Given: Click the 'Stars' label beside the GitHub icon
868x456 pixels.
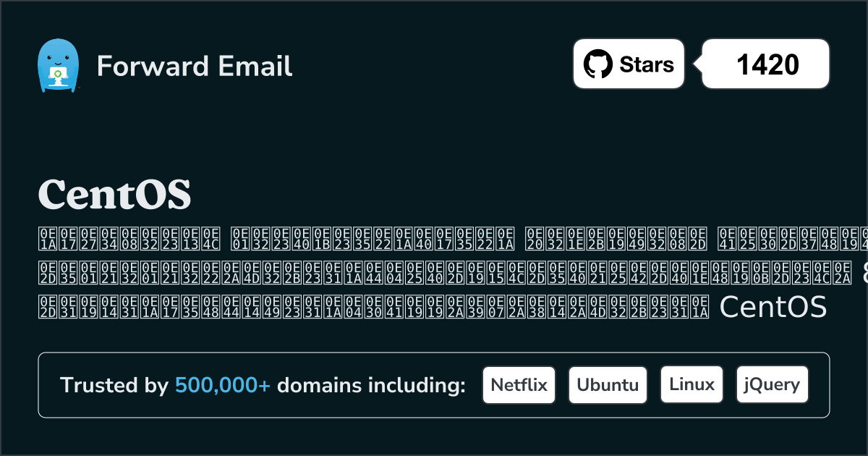Looking at the screenshot, I should [x=646, y=64].
